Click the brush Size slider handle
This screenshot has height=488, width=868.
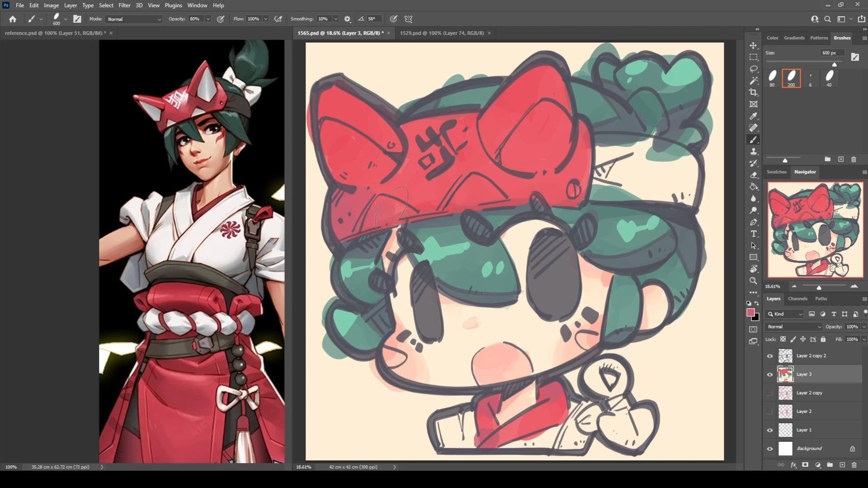pos(835,65)
